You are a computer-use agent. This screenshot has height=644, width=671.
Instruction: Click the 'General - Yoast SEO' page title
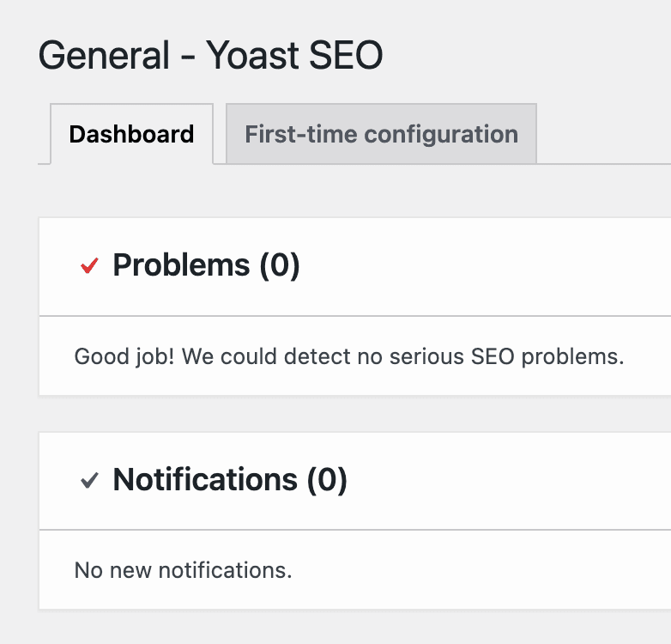210,56
